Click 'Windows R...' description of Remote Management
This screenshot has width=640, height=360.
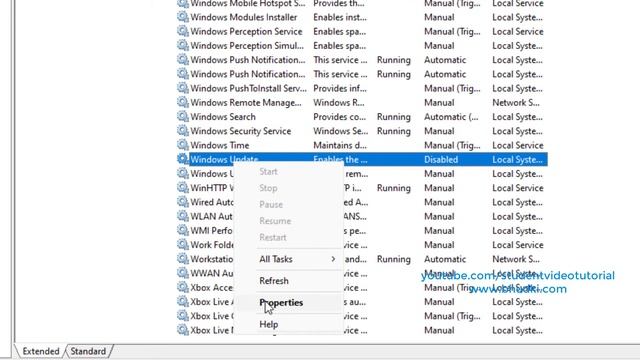click(x=338, y=102)
